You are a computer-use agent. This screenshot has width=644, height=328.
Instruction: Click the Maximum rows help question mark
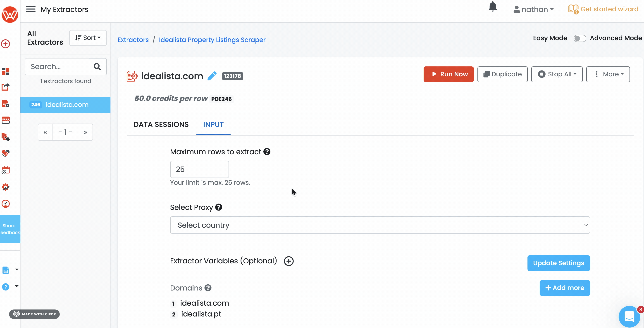coord(267,151)
